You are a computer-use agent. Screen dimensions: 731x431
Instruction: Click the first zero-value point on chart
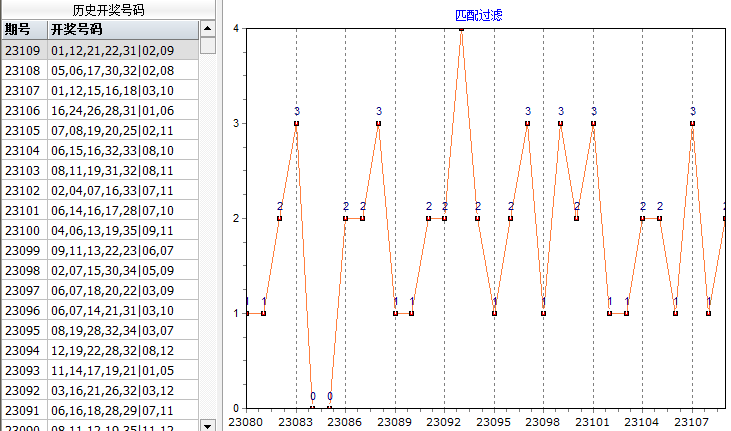(x=313, y=407)
